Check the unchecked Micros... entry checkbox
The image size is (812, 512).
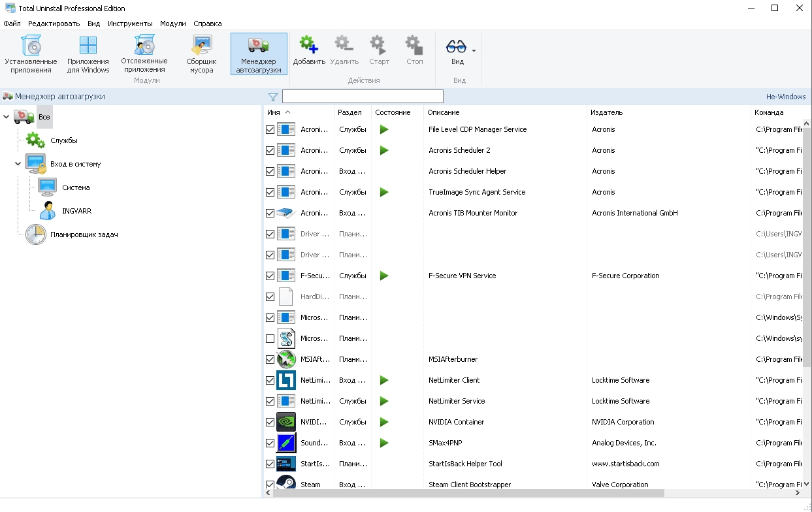click(x=270, y=338)
